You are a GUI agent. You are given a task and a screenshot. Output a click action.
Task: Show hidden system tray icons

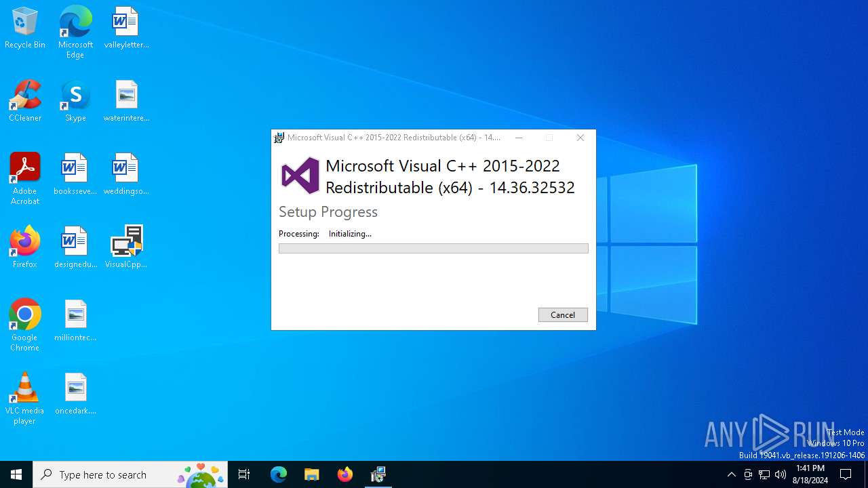pos(731,474)
